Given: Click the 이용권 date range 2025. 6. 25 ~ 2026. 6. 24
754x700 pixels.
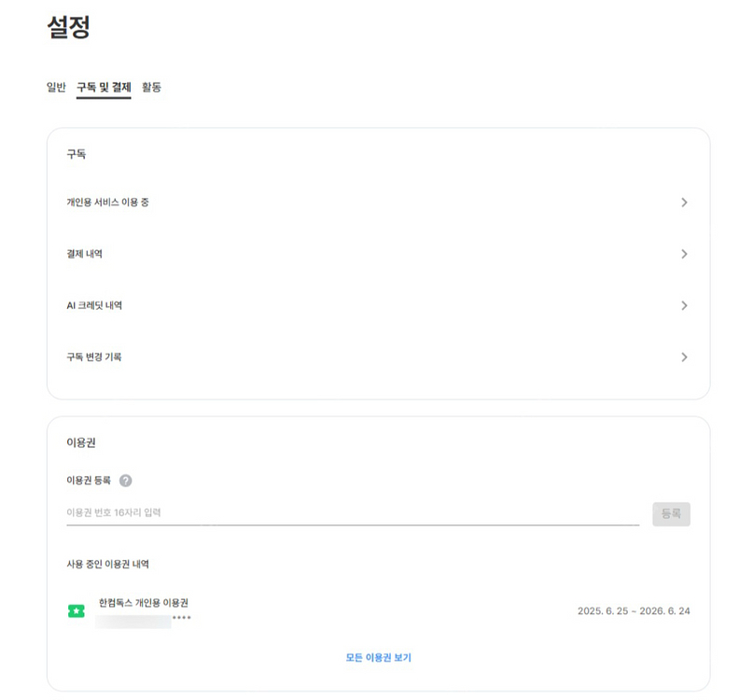Looking at the screenshot, I should [x=634, y=611].
